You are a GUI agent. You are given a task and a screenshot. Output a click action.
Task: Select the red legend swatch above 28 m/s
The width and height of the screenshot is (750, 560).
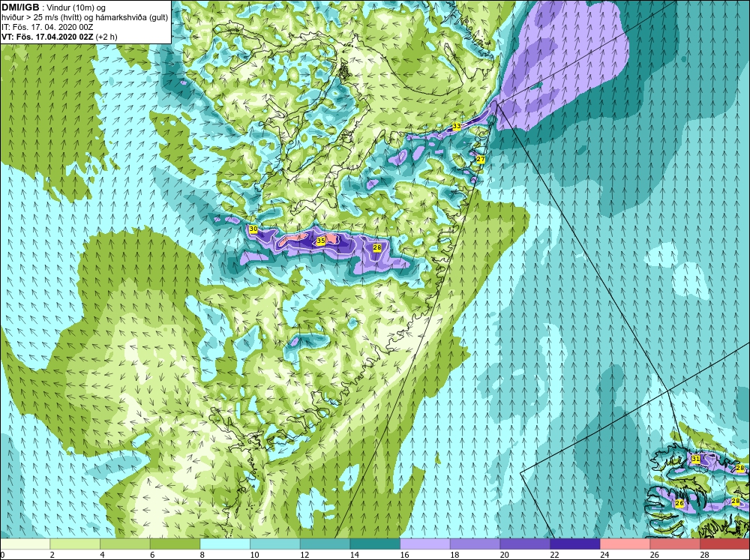point(724,544)
